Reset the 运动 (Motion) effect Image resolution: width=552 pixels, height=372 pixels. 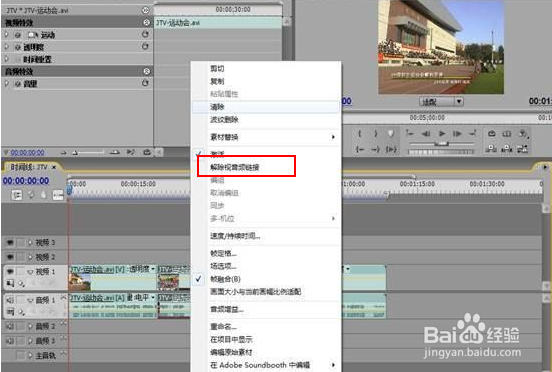(x=145, y=34)
